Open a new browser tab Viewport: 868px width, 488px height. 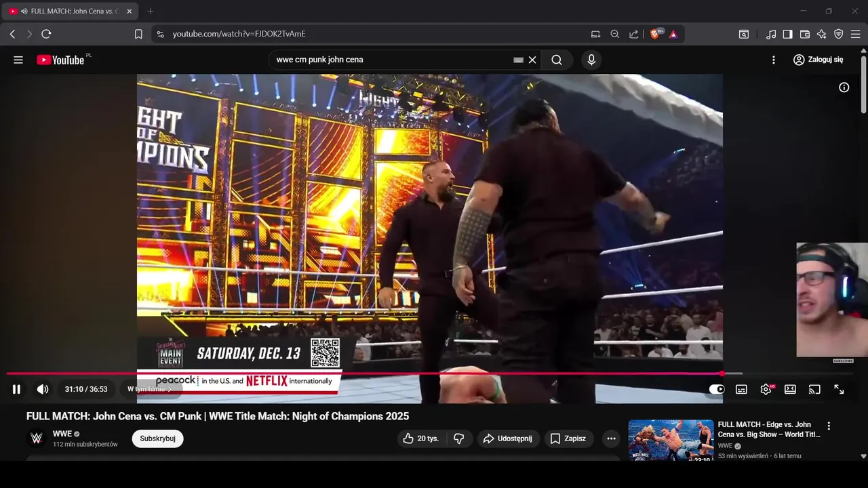pos(151,12)
